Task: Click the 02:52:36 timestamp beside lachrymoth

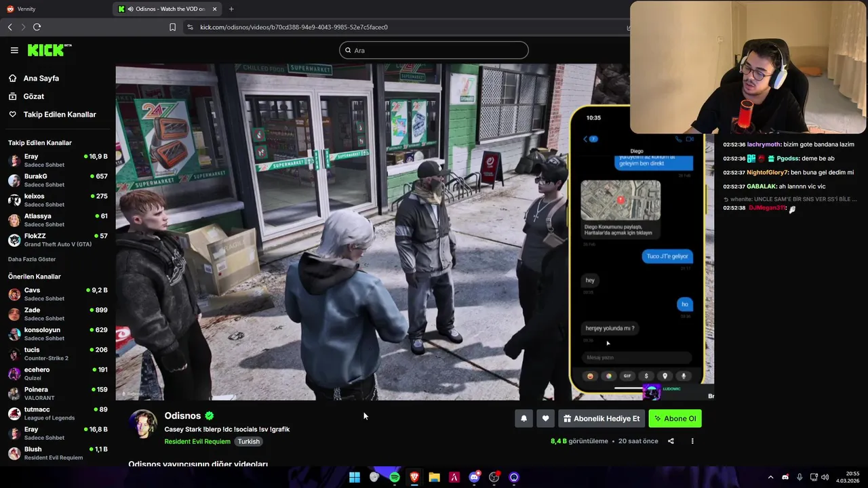Action: tap(734, 144)
